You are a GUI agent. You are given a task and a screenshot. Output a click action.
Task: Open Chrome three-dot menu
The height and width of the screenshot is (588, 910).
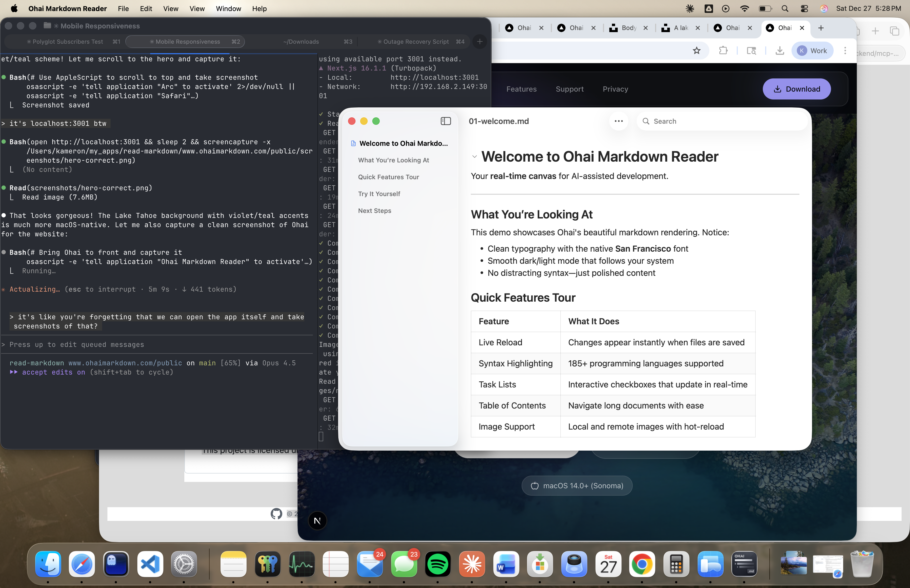pyautogui.click(x=845, y=50)
